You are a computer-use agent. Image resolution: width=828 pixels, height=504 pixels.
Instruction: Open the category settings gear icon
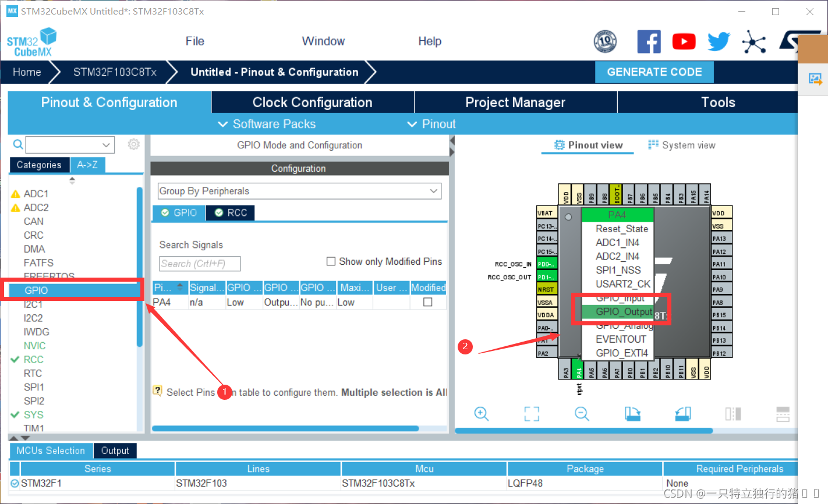[134, 144]
